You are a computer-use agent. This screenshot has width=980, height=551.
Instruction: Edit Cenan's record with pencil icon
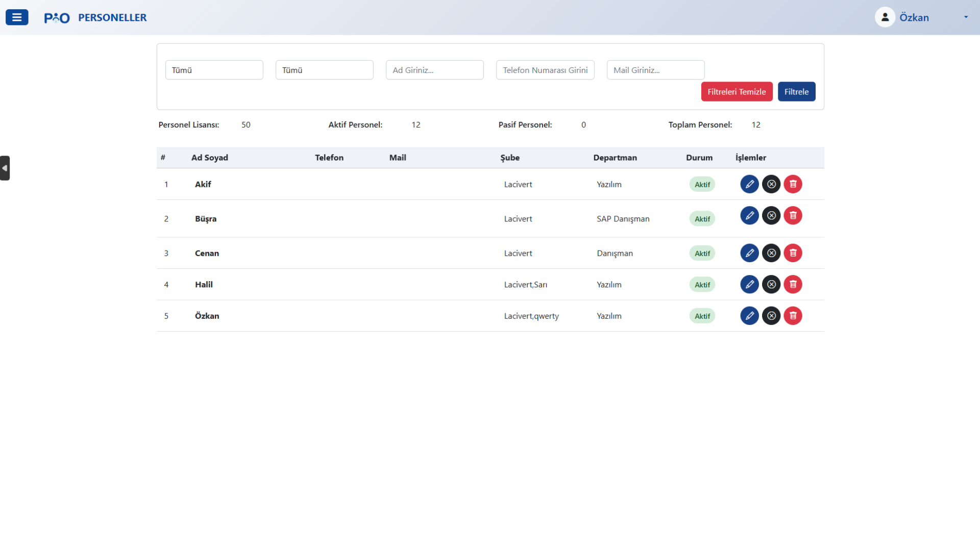(749, 253)
